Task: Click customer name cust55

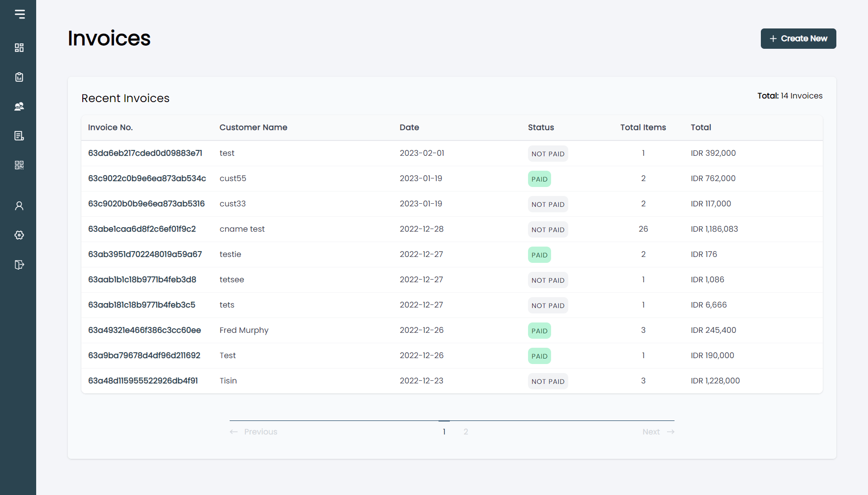Action: point(233,178)
